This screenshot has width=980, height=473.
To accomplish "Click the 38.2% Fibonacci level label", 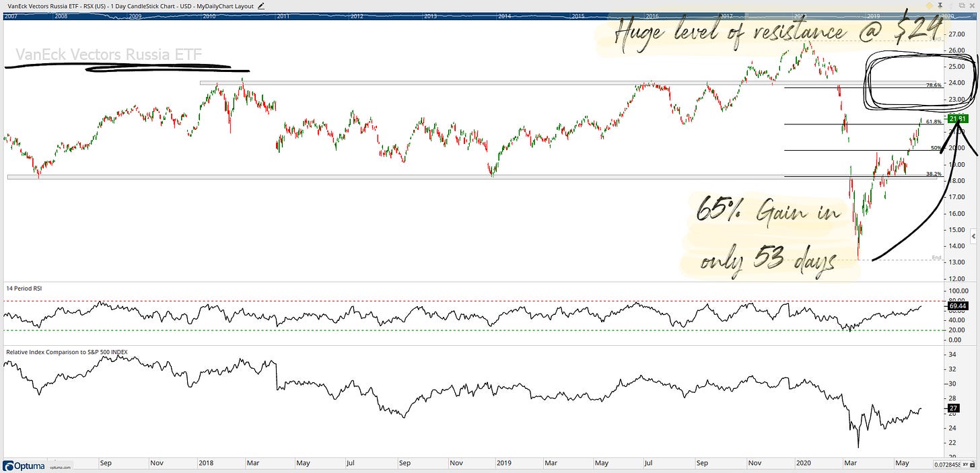I will point(933,174).
